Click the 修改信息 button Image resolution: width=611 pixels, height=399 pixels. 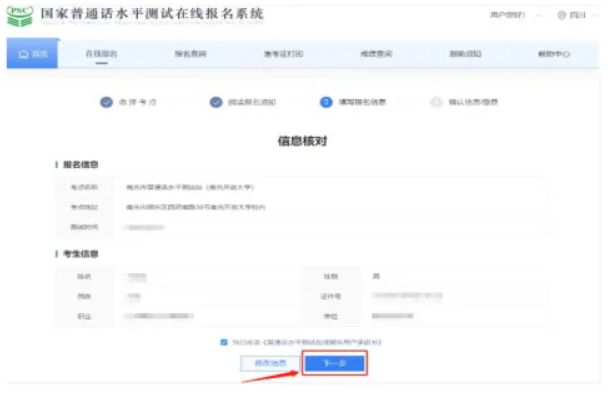270,363
